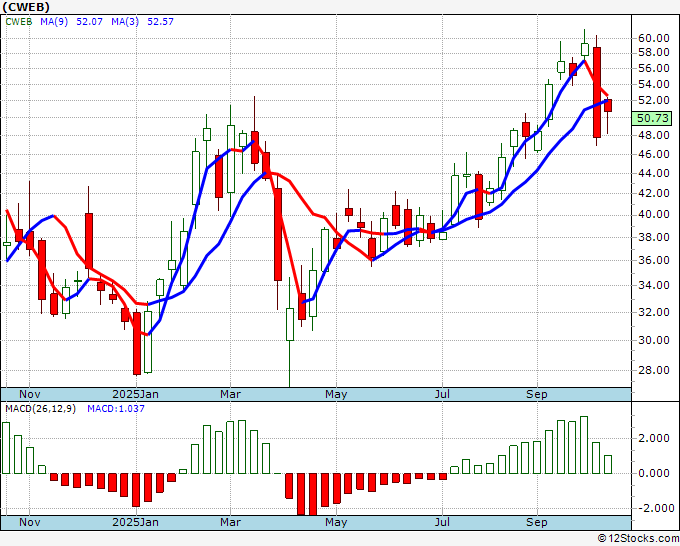Click the large red candle in early April
The image size is (680, 546).
tap(278, 235)
